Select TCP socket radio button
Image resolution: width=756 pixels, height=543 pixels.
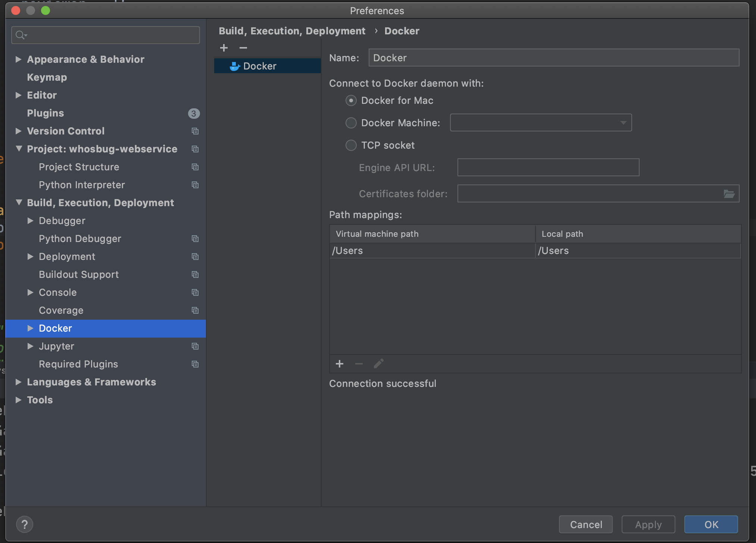pos(351,145)
